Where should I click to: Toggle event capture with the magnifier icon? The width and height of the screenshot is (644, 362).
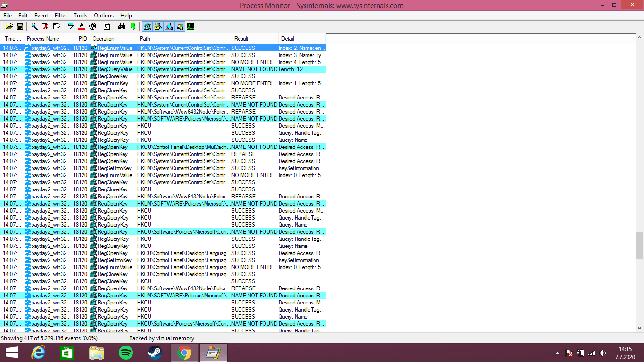(34, 26)
